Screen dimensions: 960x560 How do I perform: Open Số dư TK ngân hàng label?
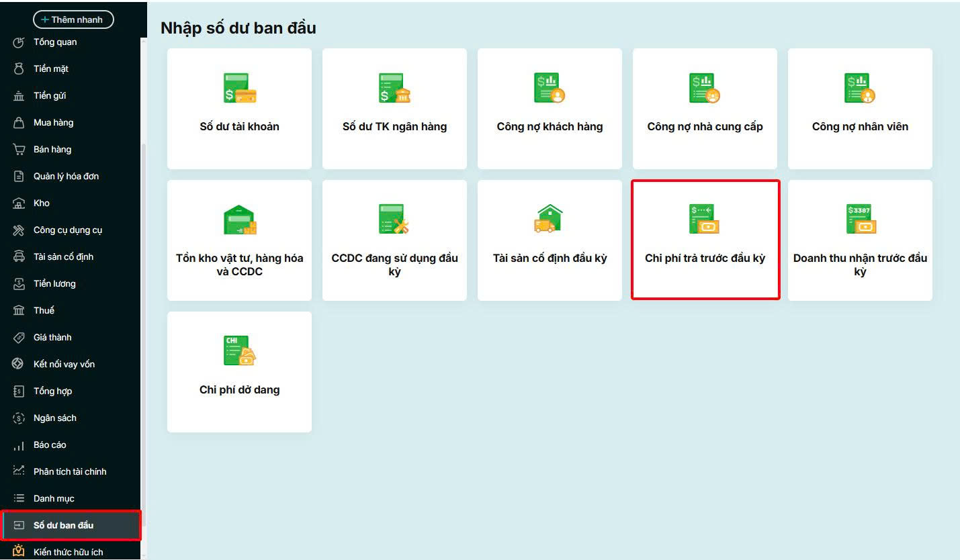point(395,126)
